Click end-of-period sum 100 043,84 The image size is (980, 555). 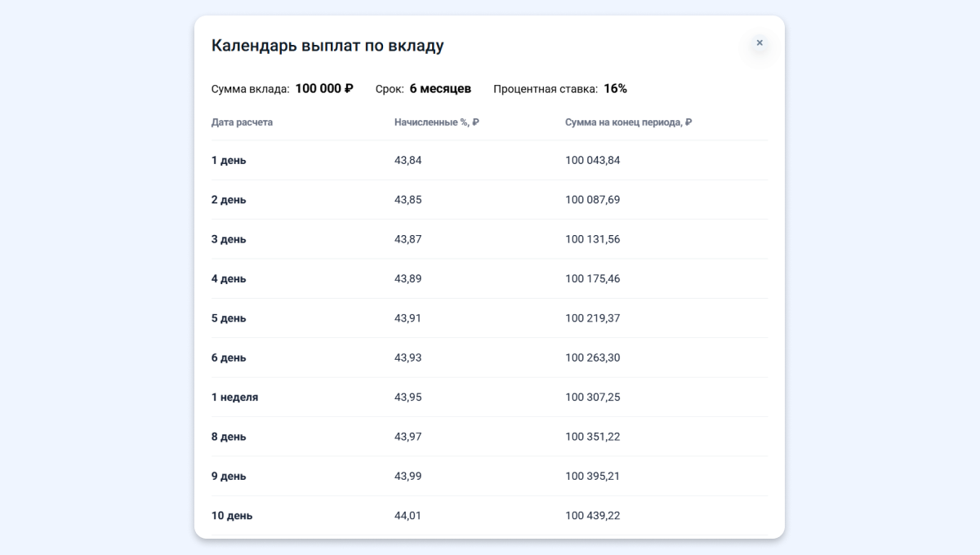tap(592, 161)
